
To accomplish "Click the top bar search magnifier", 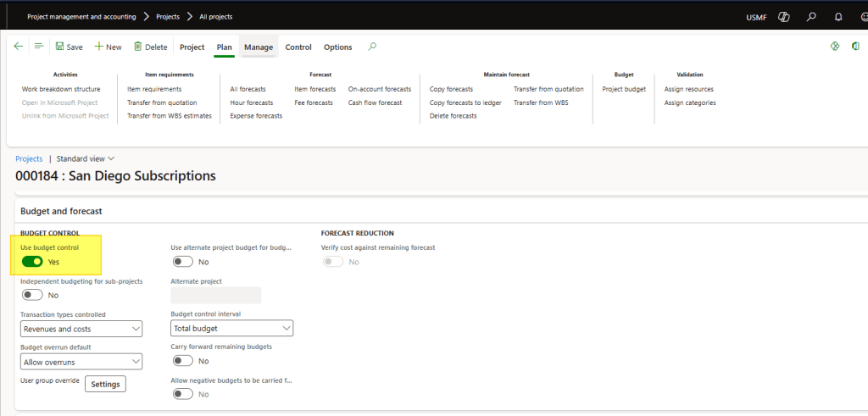I will pos(811,16).
